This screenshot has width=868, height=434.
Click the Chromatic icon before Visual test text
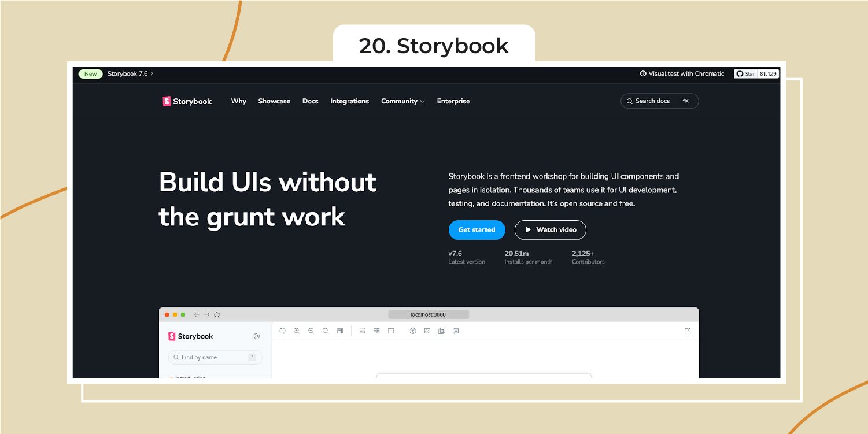tap(642, 74)
